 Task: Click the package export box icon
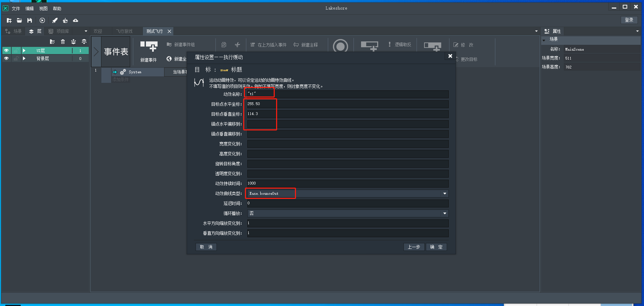click(x=65, y=21)
